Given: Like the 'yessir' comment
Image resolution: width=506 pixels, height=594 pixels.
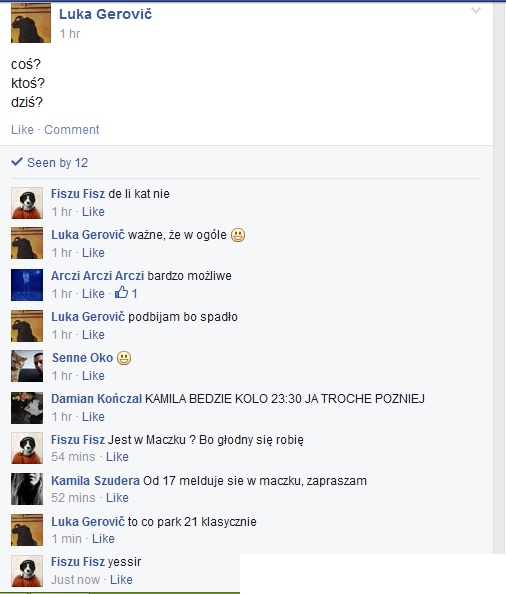Looking at the screenshot, I should (121, 580).
